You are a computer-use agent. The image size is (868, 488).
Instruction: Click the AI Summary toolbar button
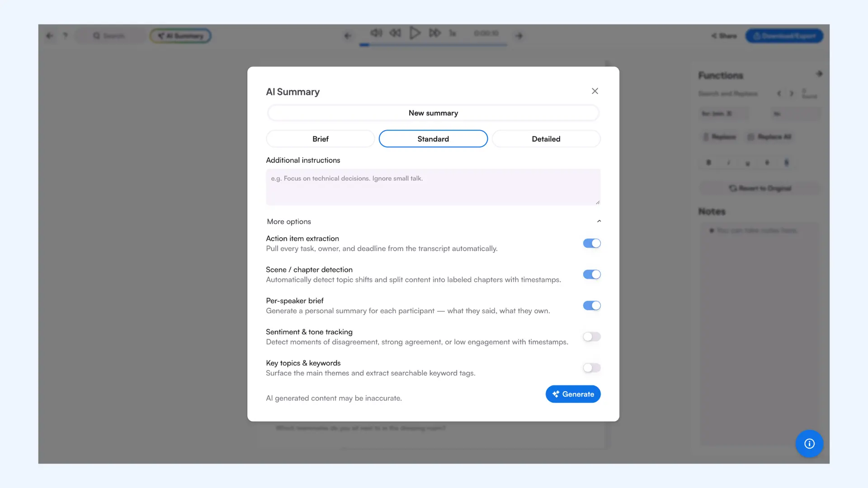(180, 36)
